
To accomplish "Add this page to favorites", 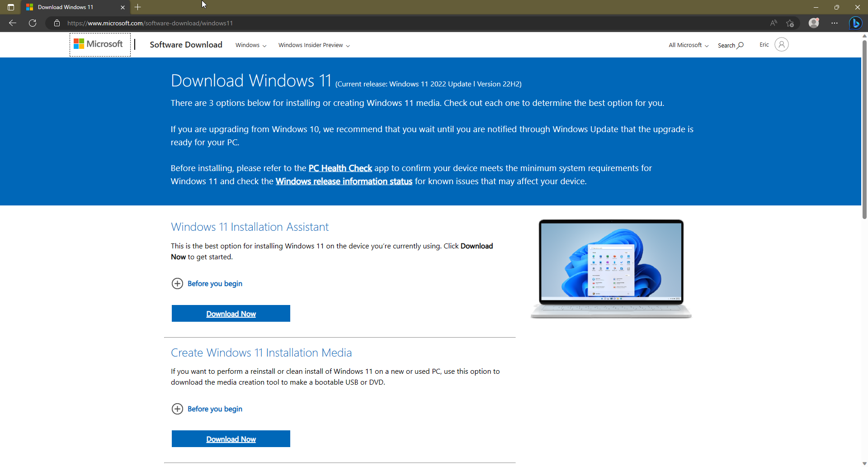I will 790,23.
